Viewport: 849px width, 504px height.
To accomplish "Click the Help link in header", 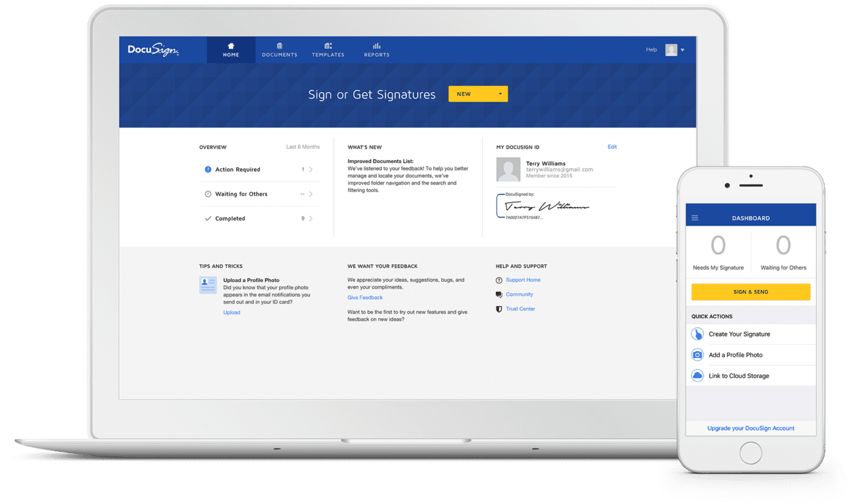I will [652, 50].
